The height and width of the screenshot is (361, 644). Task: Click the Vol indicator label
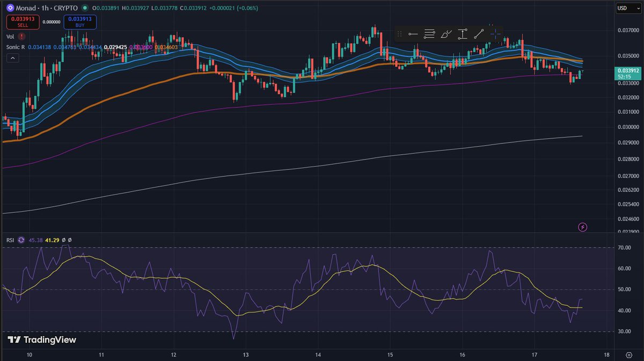tap(10, 37)
